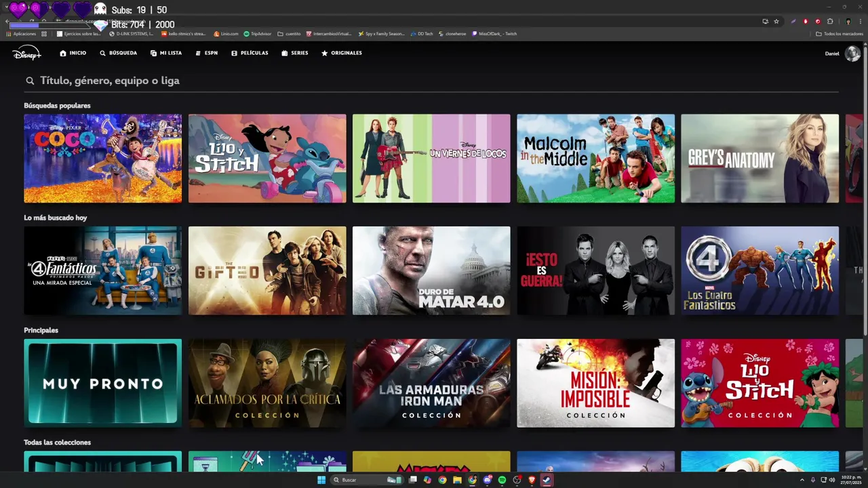This screenshot has height=488, width=868.
Task: Focus the Título, género, equipo o liga field
Action: [x=431, y=81]
